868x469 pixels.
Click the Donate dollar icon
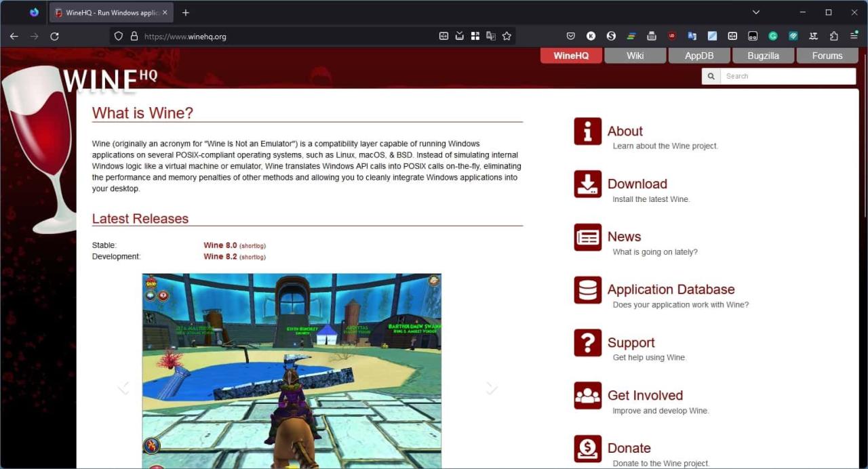coord(587,449)
